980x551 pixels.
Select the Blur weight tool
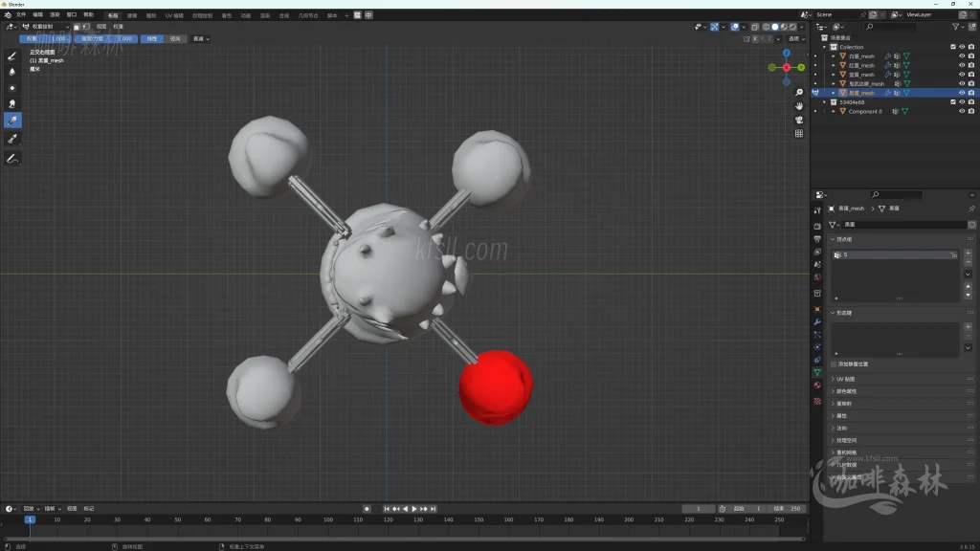pyautogui.click(x=13, y=72)
